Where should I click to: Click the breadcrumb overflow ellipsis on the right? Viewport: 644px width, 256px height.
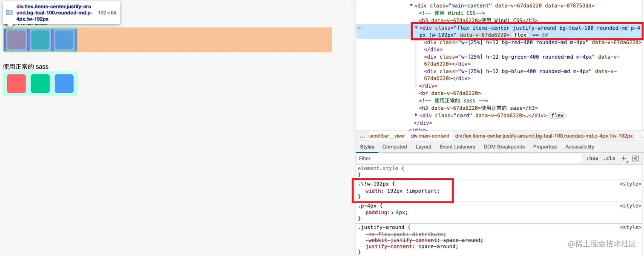641,136
